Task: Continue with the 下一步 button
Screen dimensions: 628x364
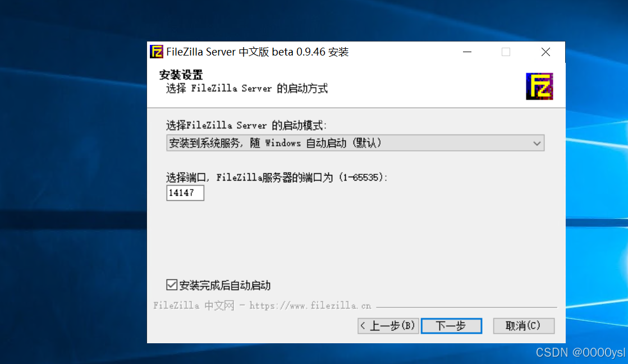Action: click(x=451, y=325)
